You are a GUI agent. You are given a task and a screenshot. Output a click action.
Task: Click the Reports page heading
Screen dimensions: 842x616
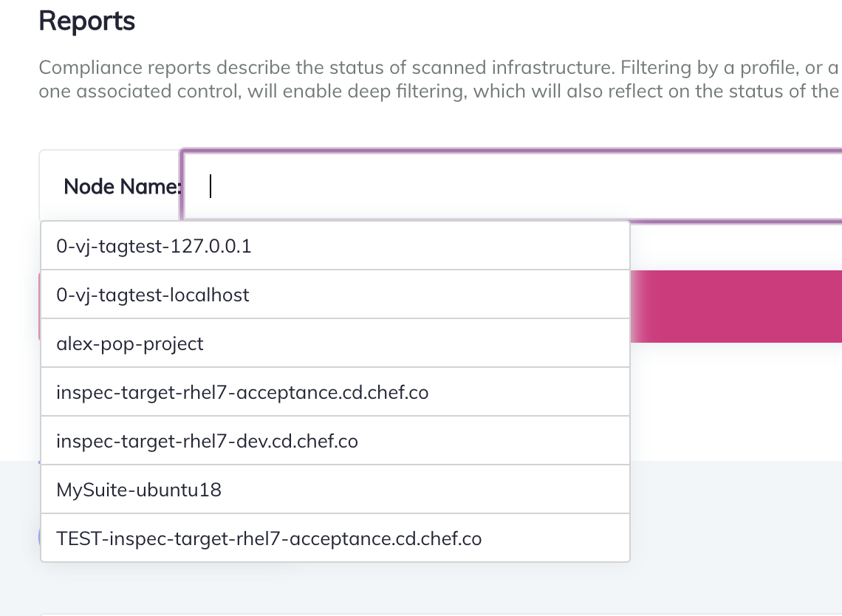(86, 21)
